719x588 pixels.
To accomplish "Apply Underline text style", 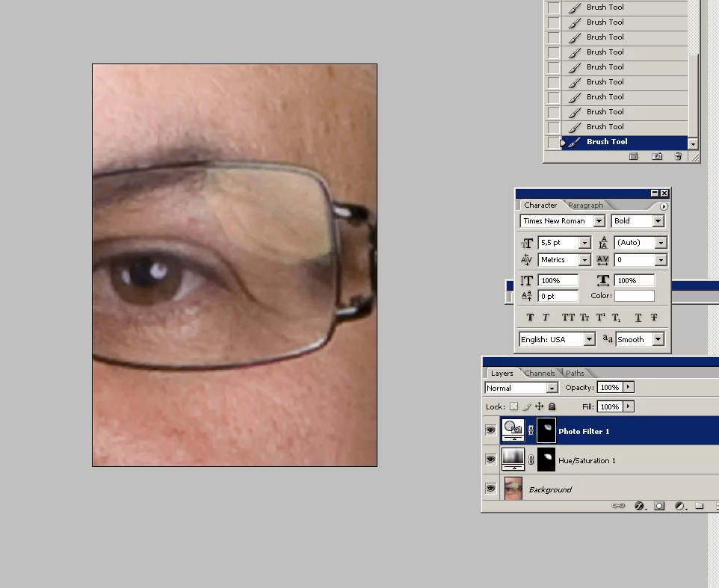I will pos(638,317).
